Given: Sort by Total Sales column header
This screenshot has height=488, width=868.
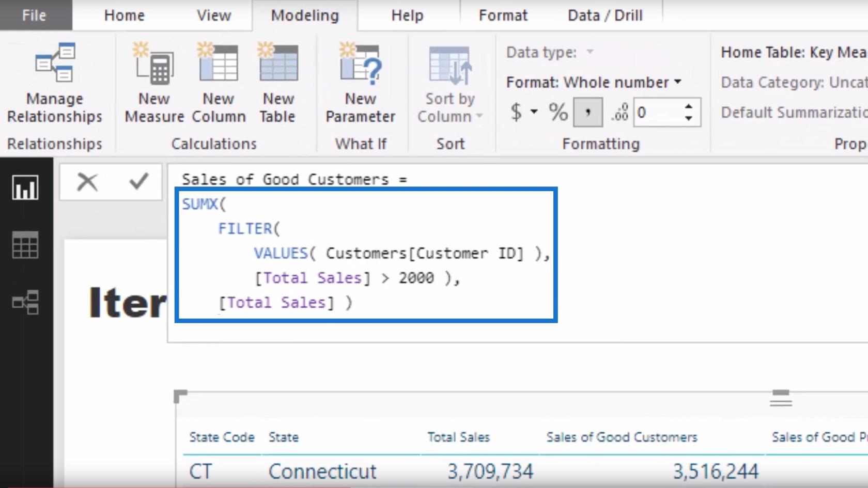Looking at the screenshot, I should 458,437.
